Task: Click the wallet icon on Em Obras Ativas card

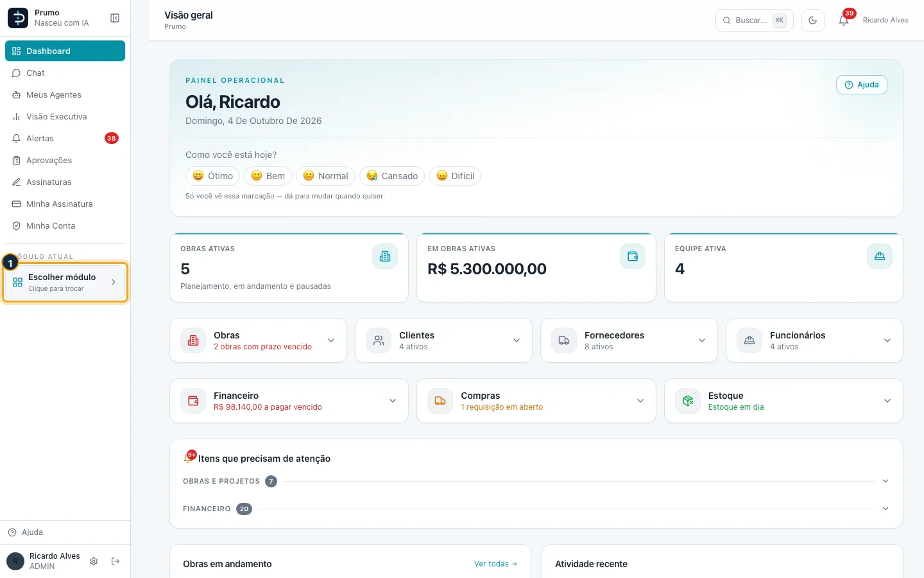Action: [633, 256]
